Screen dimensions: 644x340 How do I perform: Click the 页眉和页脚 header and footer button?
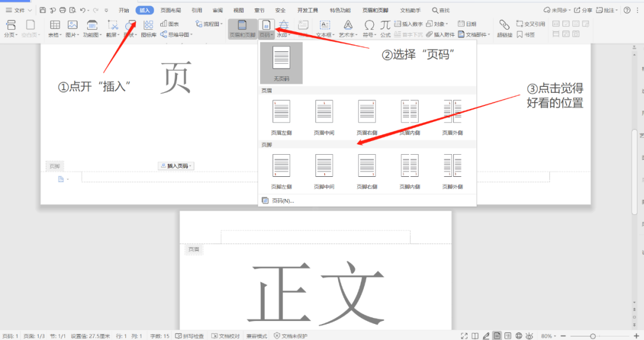tap(242, 29)
